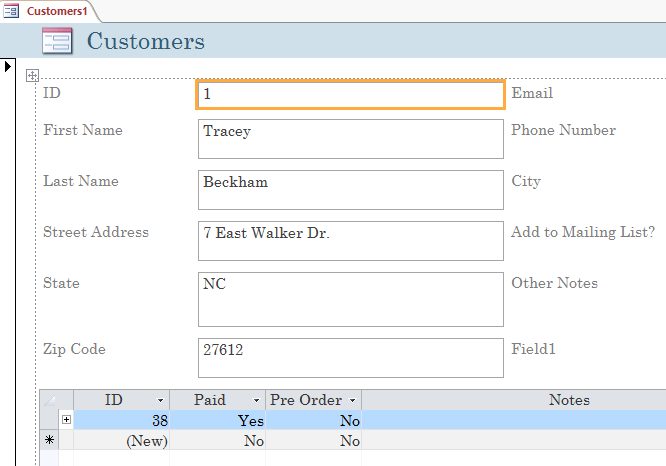666x466 pixels.
Task: Select the Add to Mailing List? label
Action: [583, 232]
